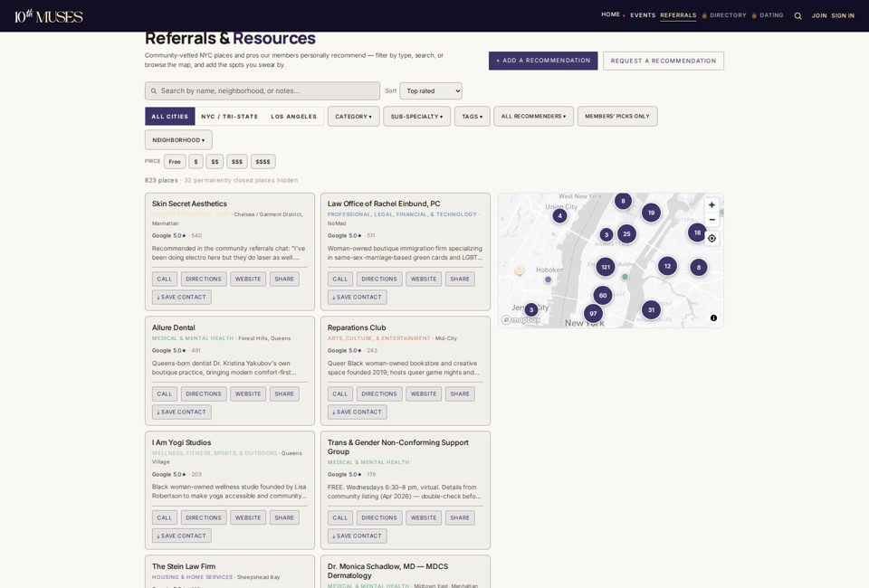The image size is (869, 588).
Task: Expand the Sub-Specialty filter dropdown
Action: tap(416, 117)
